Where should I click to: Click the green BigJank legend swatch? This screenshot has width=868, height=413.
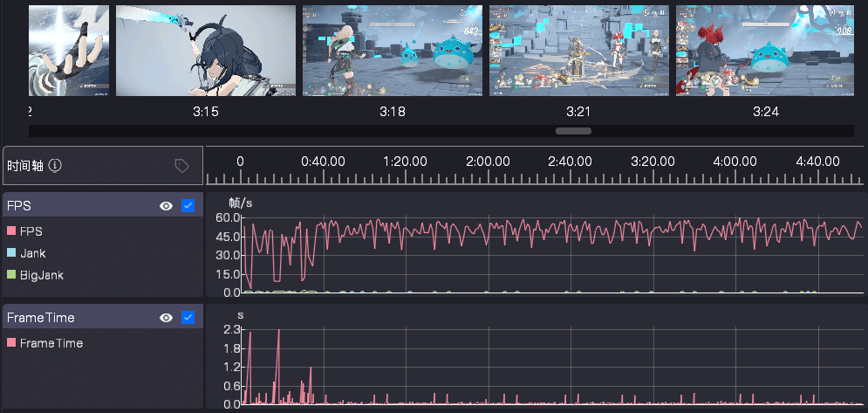point(11,275)
